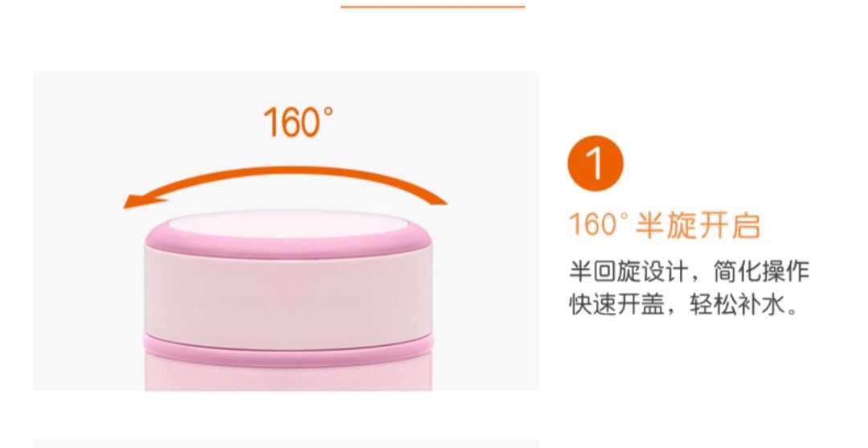Click the pink silicone ring below the lid
Viewport: 868px width, 448px height.
(x=289, y=347)
